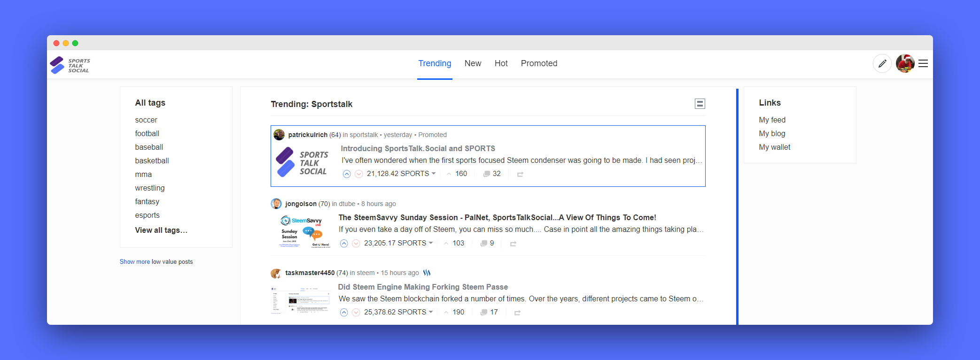The image size is (980, 360).
Task: Click the Did Steem Engine post thumbnail
Action: click(301, 300)
